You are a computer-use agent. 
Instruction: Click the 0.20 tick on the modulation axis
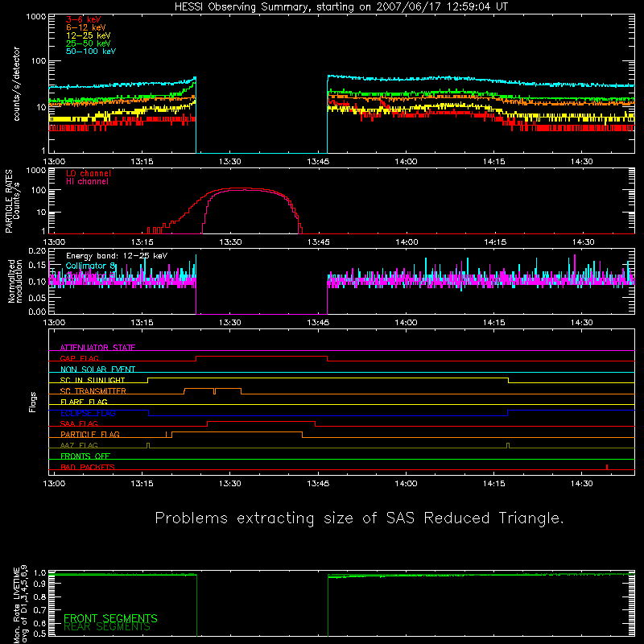[x=37, y=251]
